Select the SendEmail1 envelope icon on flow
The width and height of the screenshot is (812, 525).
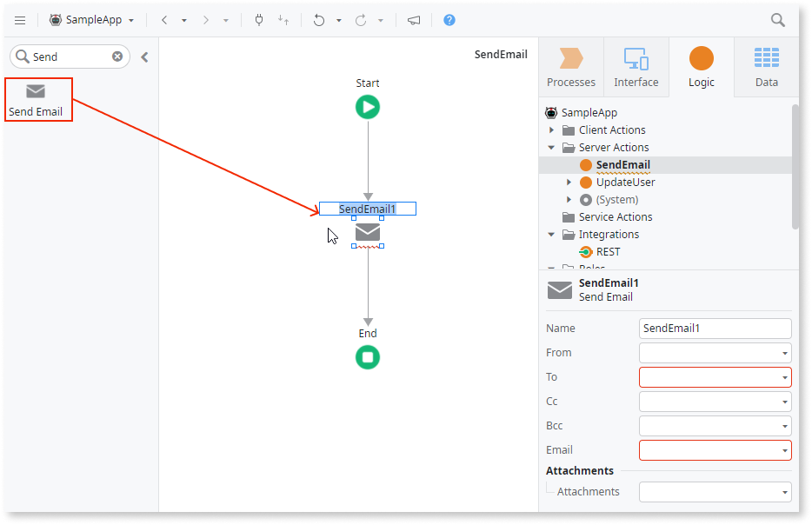click(367, 233)
